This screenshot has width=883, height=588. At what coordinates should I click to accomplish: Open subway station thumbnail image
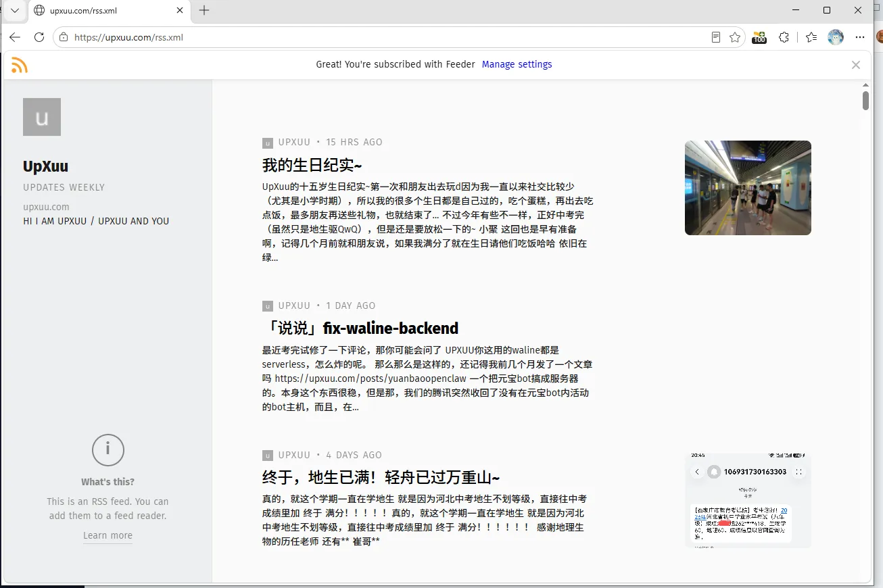tap(748, 188)
